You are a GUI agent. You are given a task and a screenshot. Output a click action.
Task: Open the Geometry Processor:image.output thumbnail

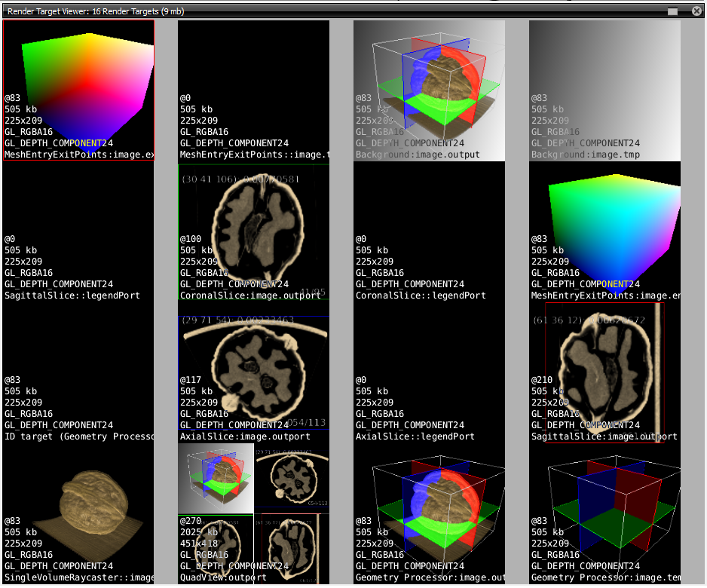coord(429,513)
